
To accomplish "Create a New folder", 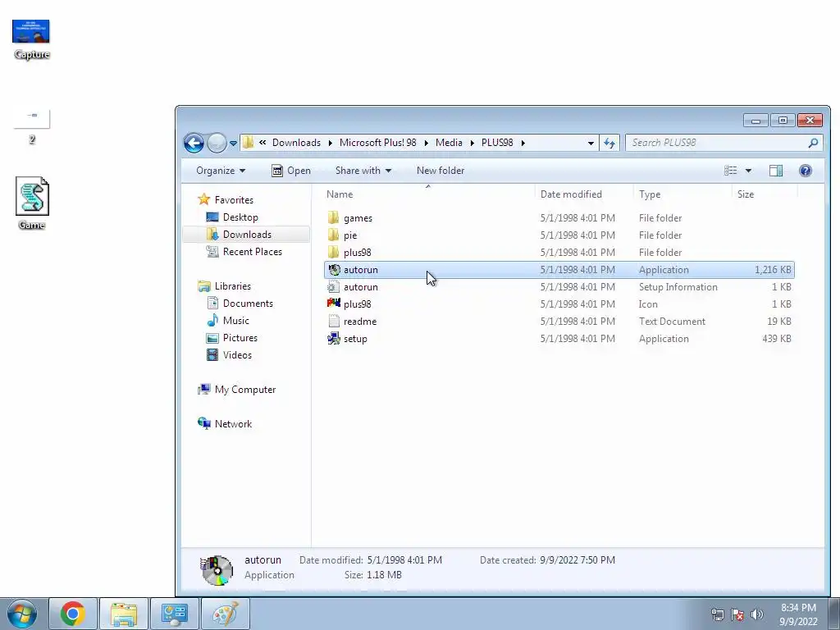I will [441, 171].
